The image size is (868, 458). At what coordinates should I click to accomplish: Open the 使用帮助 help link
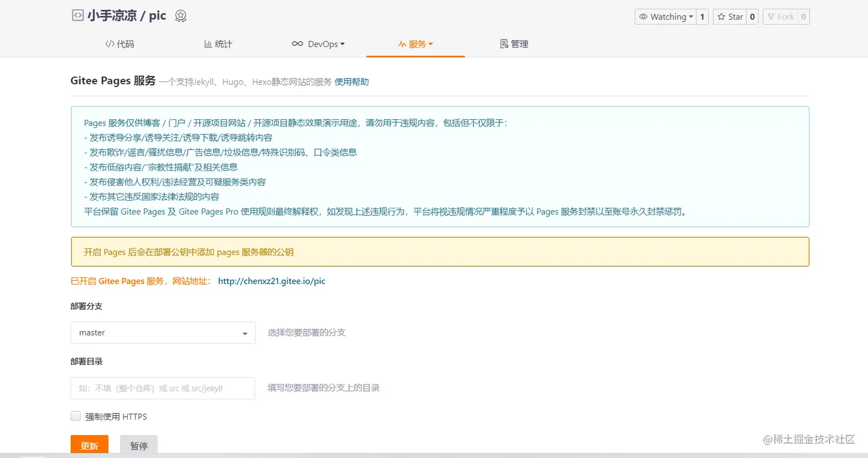click(x=352, y=81)
